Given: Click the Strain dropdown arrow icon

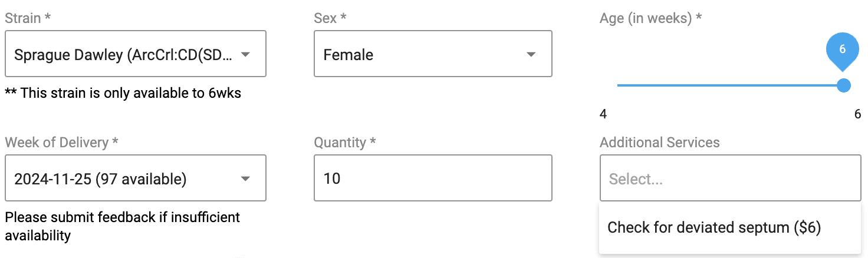Looking at the screenshot, I should [246, 55].
